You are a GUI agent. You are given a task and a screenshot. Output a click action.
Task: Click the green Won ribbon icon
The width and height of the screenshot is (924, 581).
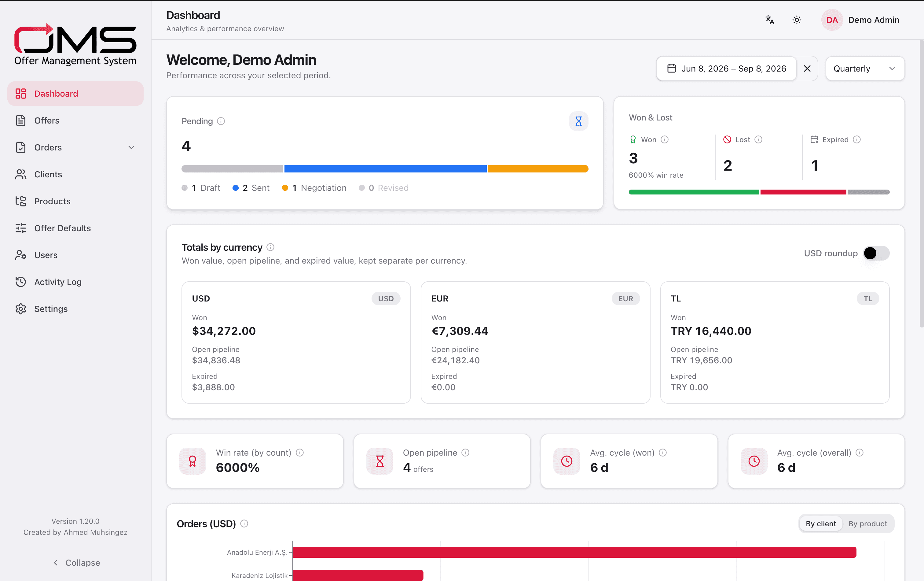click(633, 139)
